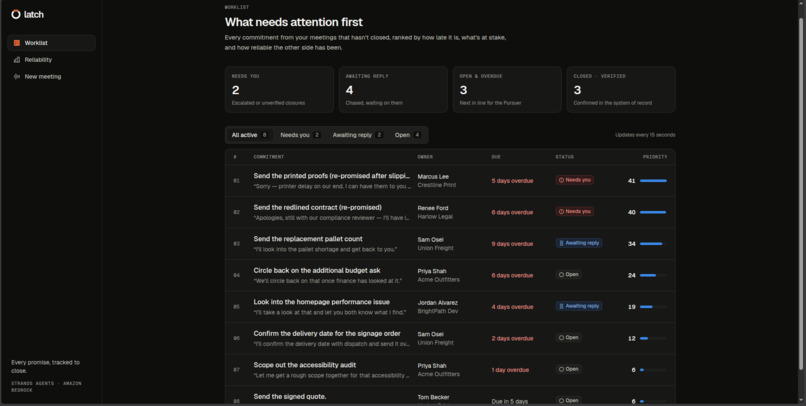Click 'Due in 5 days' text
This screenshot has height=406, width=806.
click(x=509, y=401)
